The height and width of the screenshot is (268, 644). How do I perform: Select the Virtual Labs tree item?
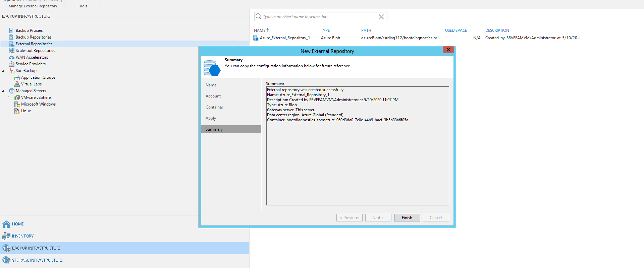[x=31, y=84]
